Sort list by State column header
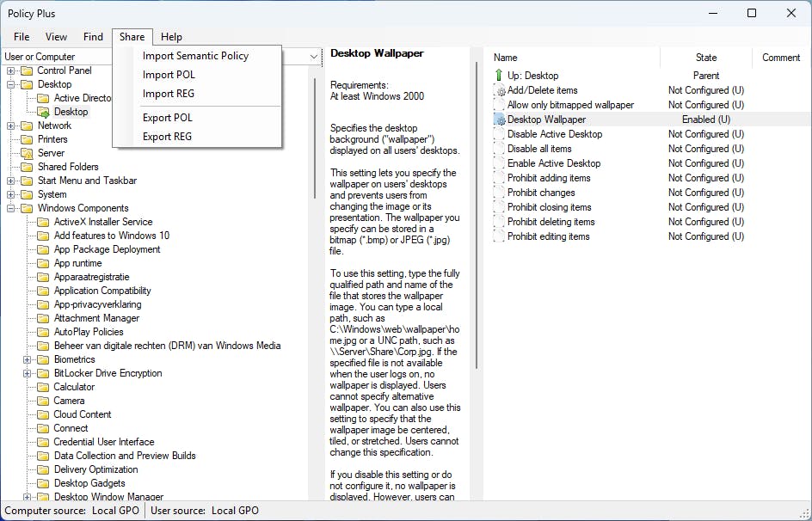 coord(706,58)
